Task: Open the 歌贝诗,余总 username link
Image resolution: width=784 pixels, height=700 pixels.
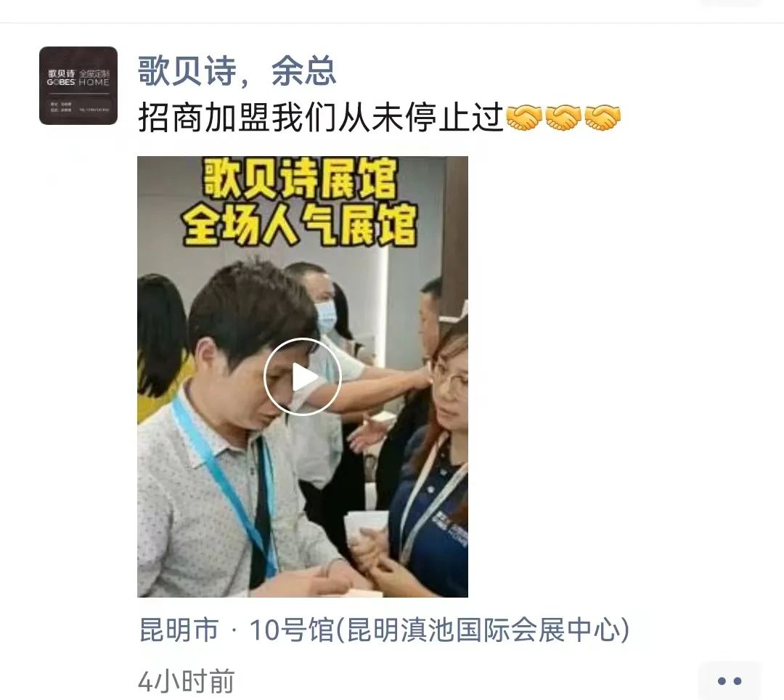Action: [237, 70]
